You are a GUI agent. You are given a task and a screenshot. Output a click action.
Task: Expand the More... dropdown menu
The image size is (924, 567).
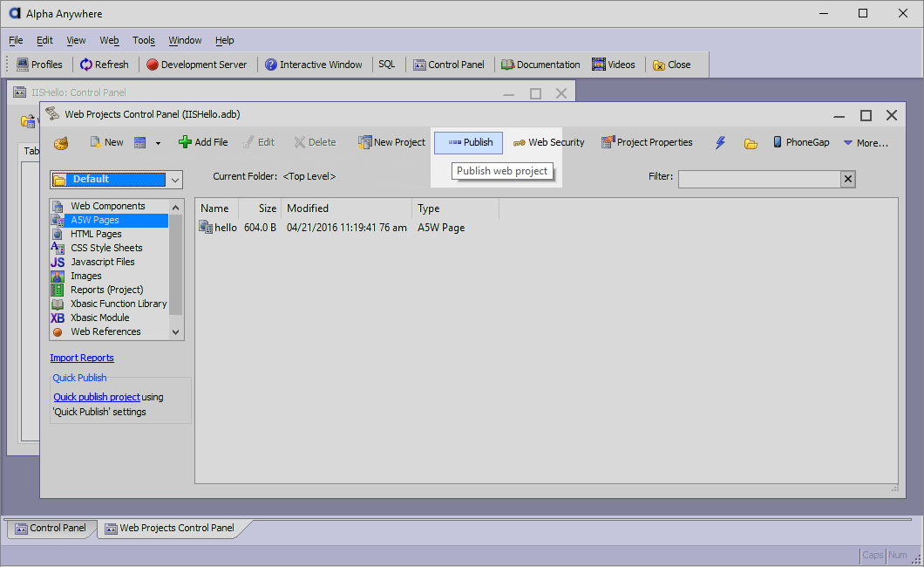tap(865, 143)
